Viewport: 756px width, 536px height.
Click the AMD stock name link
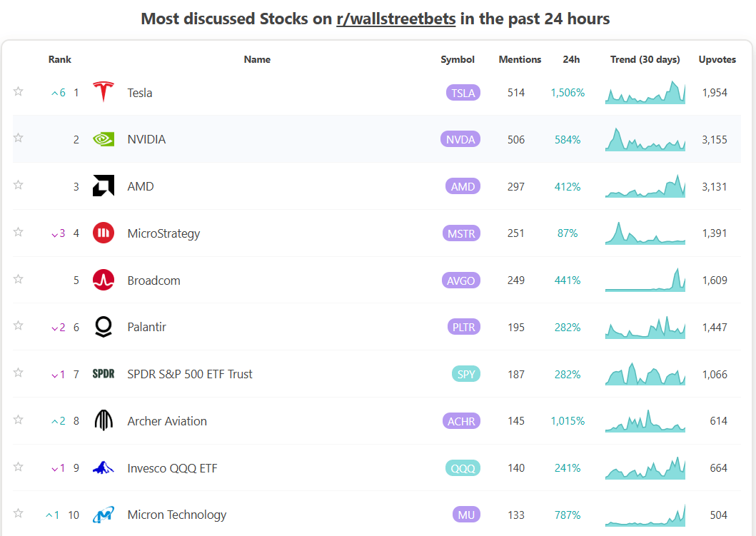(141, 186)
